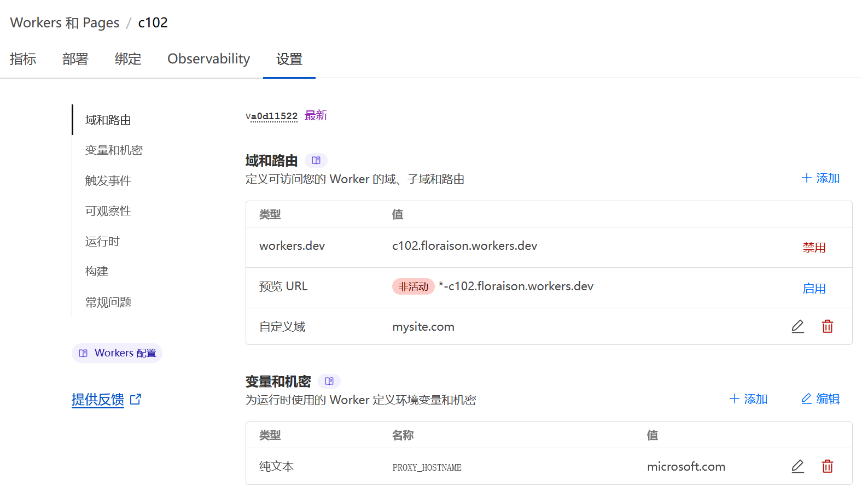The image size is (862, 504).
Task: Select 变量和机密 in the settings sidebar
Action: tap(114, 150)
